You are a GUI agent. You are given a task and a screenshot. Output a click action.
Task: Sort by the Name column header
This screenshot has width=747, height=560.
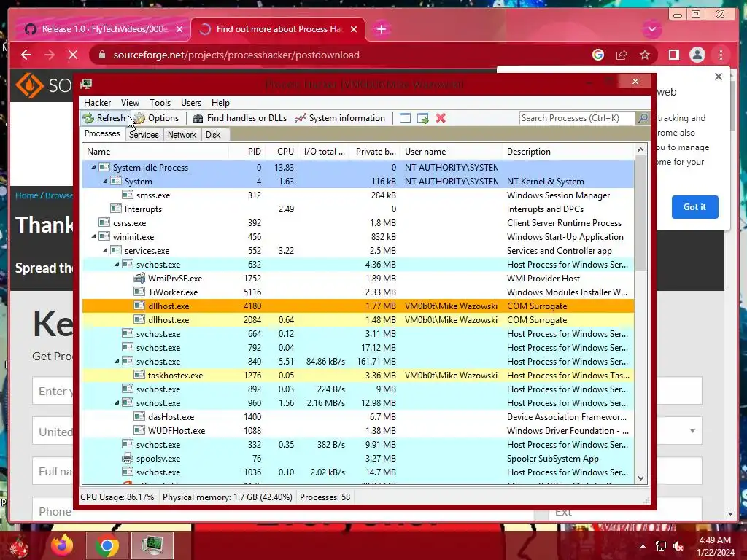(x=155, y=152)
